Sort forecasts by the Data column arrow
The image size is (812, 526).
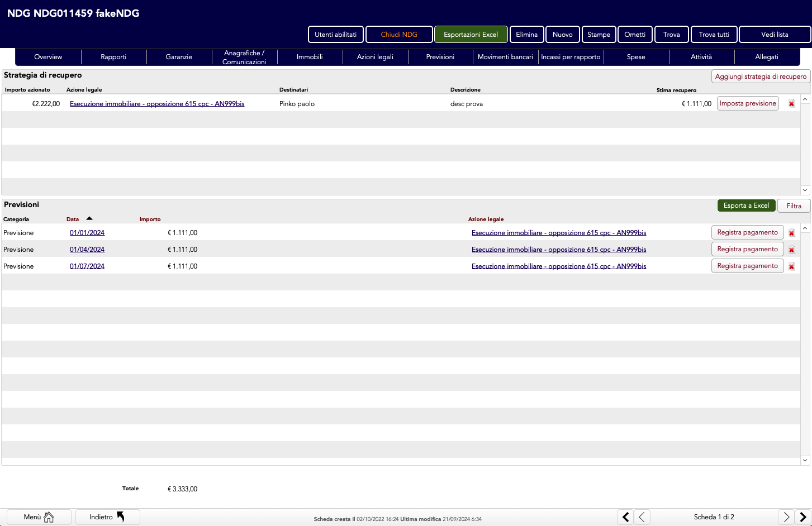89,219
